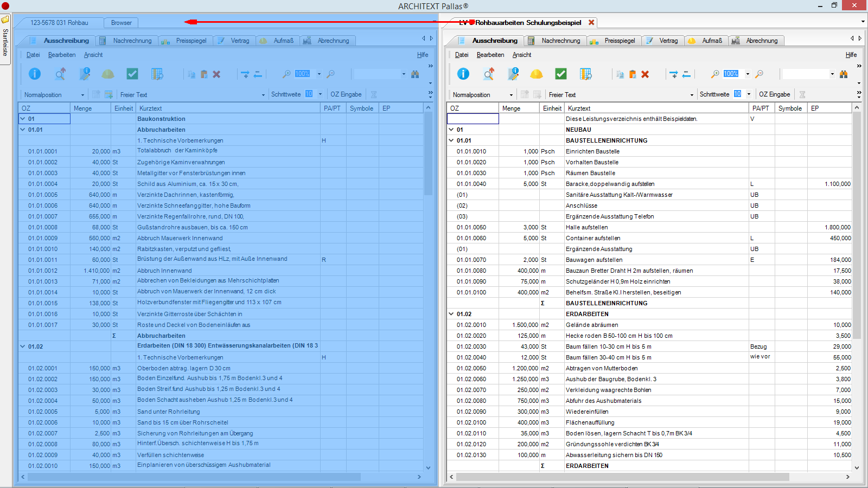Click the zoom in magnifier in LV toolbar
The width and height of the screenshot is (868, 488).
coord(715,74)
